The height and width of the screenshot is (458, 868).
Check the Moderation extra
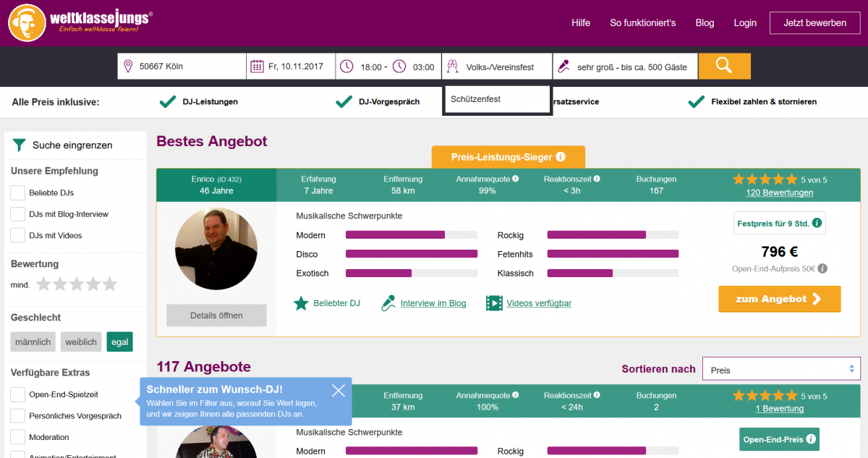17,437
